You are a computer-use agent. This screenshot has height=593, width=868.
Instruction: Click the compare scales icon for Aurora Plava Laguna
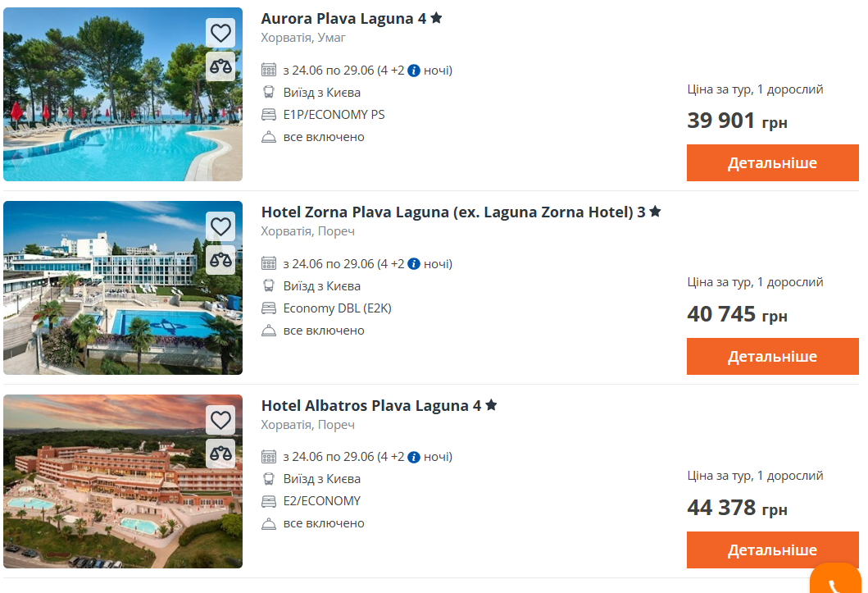[220, 66]
